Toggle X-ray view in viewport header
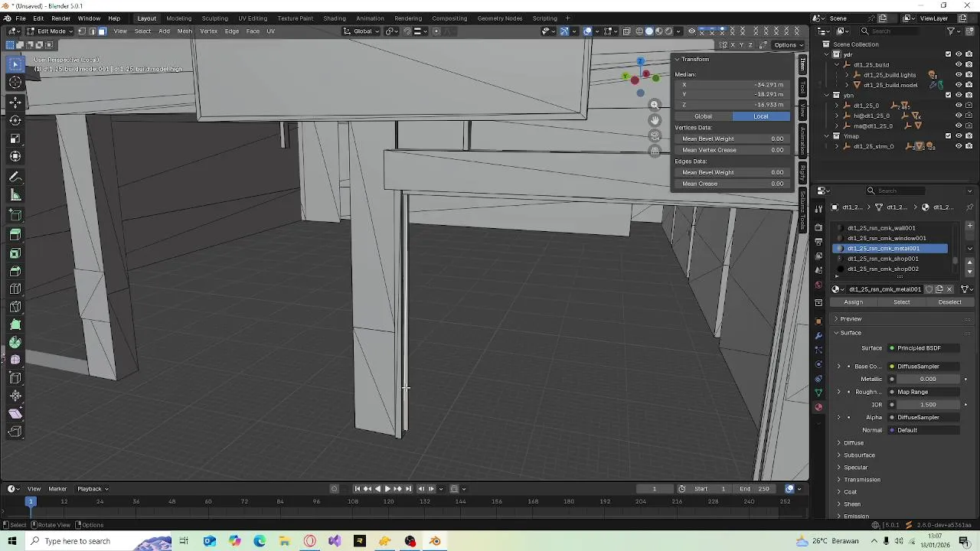Screen dimensions: 980x551 pyautogui.click(x=627, y=31)
